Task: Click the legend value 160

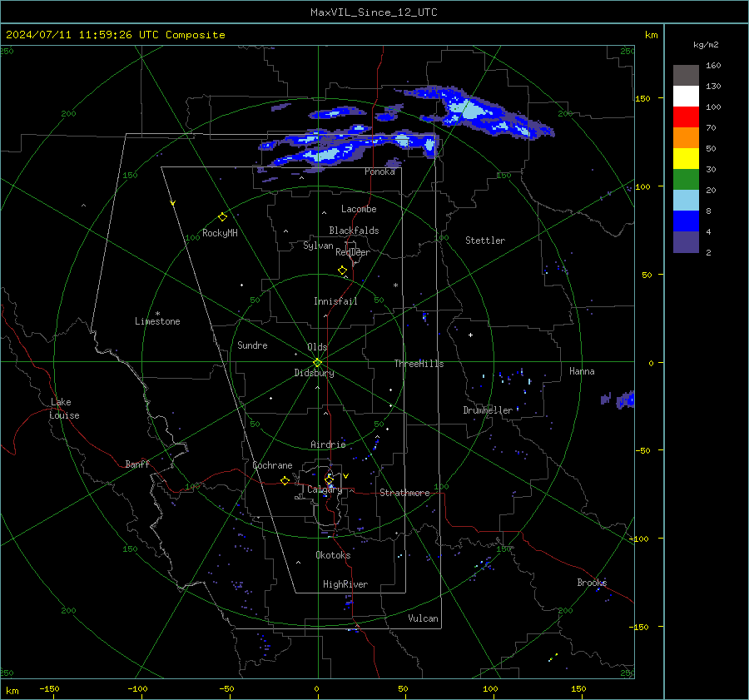Action: (x=713, y=66)
